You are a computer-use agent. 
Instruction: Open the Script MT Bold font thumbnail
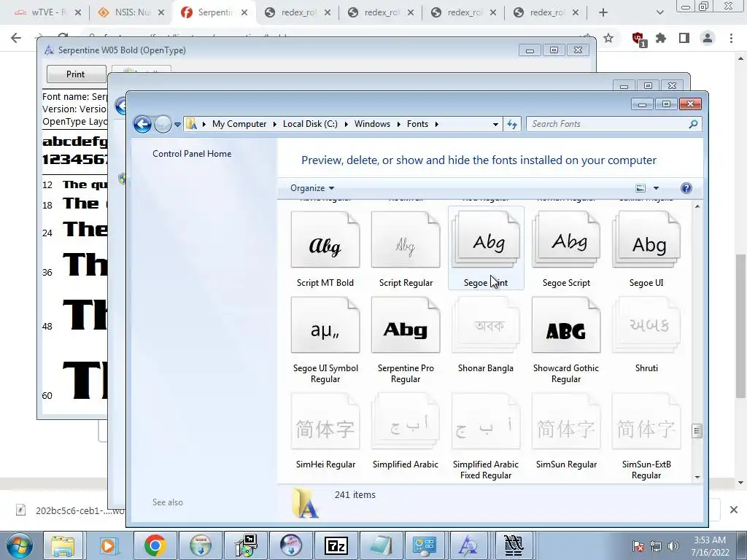click(325, 239)
